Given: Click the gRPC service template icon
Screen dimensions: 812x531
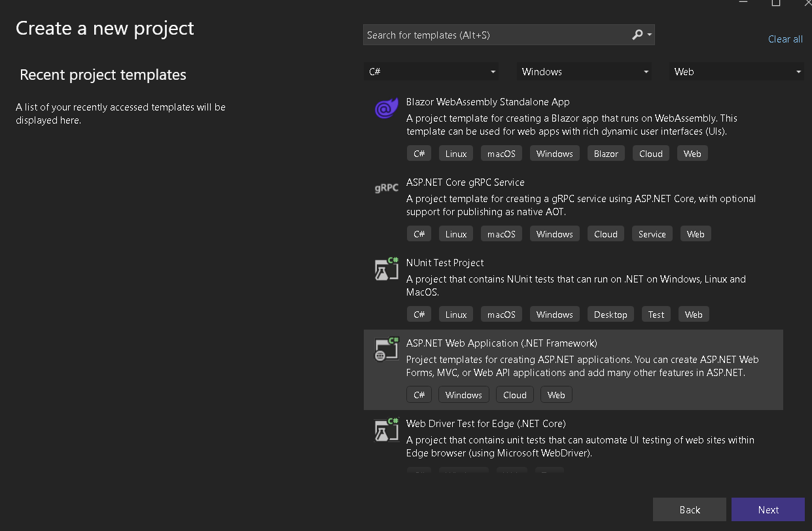Looking at the screenshot, I should coord(386,188).
